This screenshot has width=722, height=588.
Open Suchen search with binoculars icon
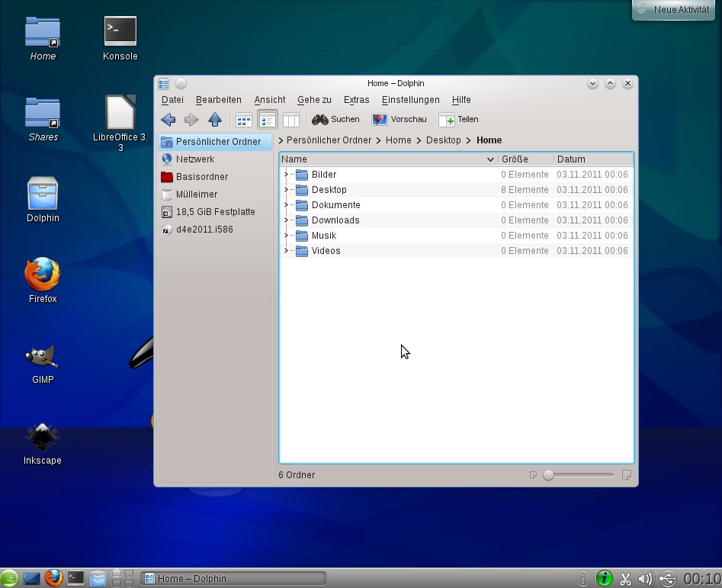point(335,120)
